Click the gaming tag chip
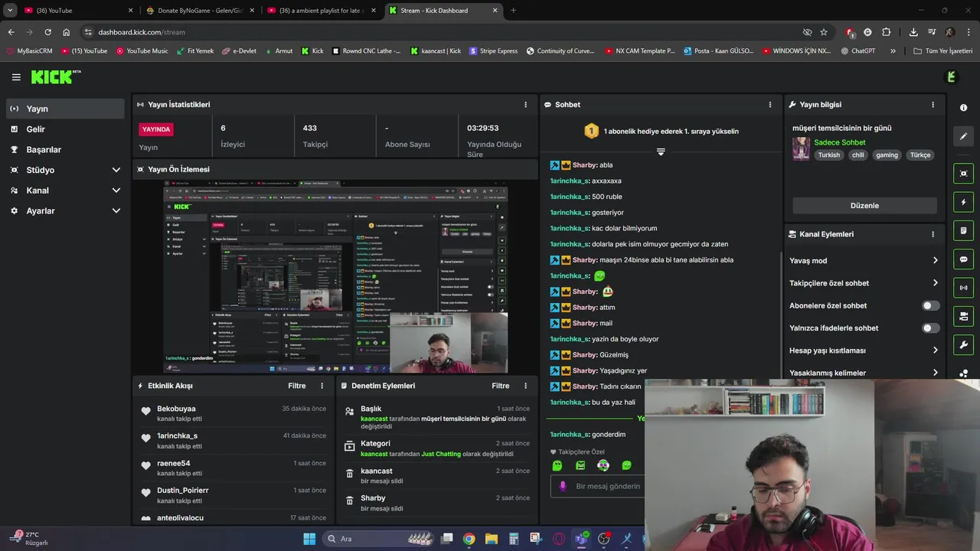Screen dimensions: 980x551 pyautogui.click(x=887, y=155)
